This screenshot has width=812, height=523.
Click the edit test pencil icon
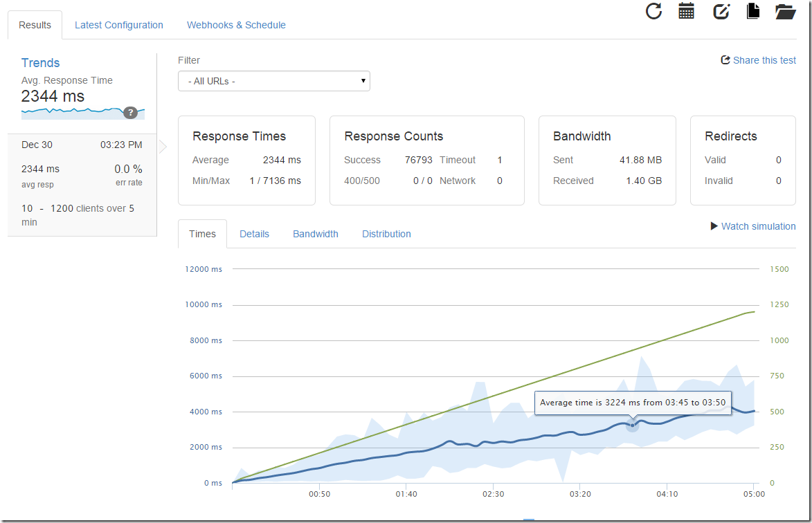[721, 11]
